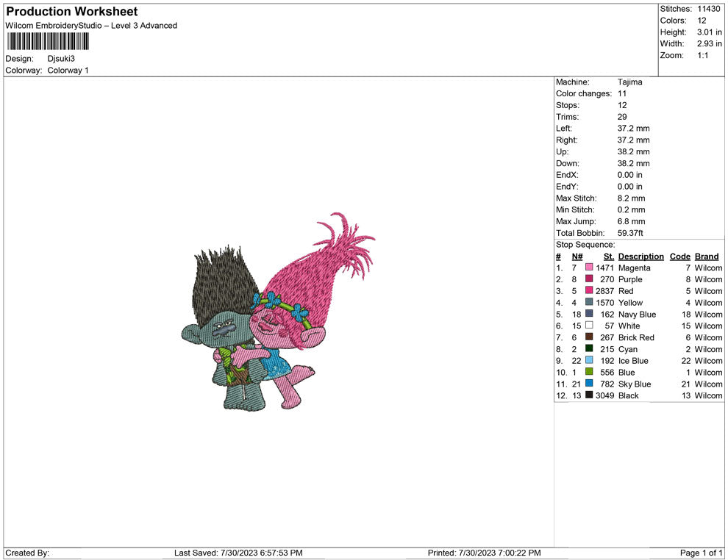Click the Colors value 12 in the header
This screenshot has height=560, width=728.
702,21
